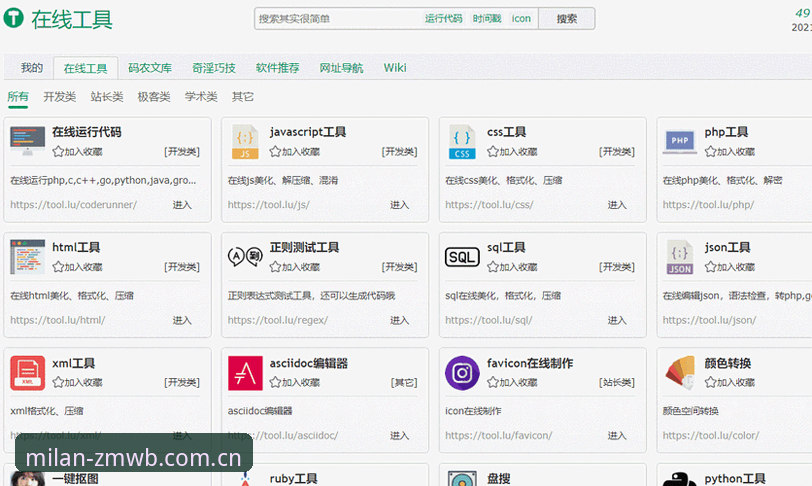Star xml工具 to add to favorites

coord(57,382)
